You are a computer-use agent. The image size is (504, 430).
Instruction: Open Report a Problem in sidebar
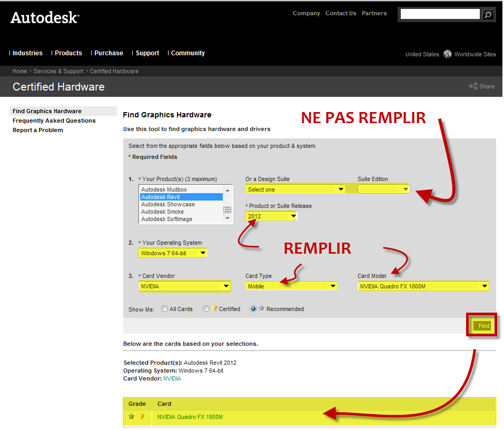37,130
